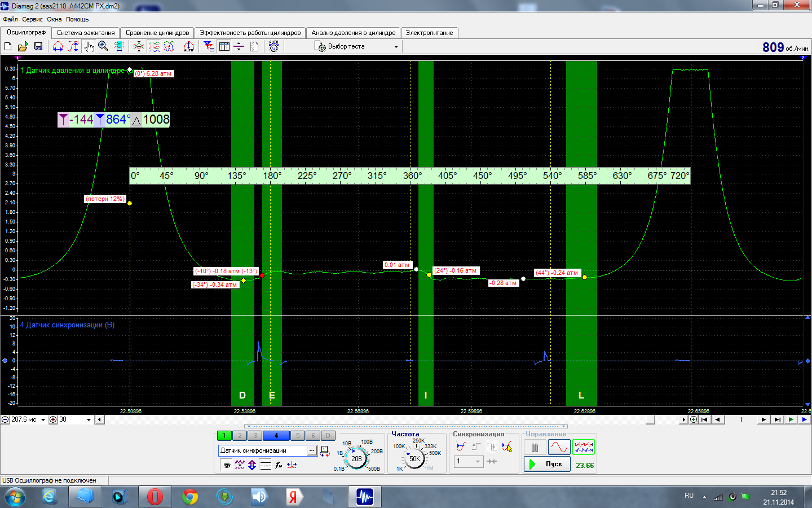Open the Файл menu
Viewport: 812px width, 508px height.
click(10, 19)
